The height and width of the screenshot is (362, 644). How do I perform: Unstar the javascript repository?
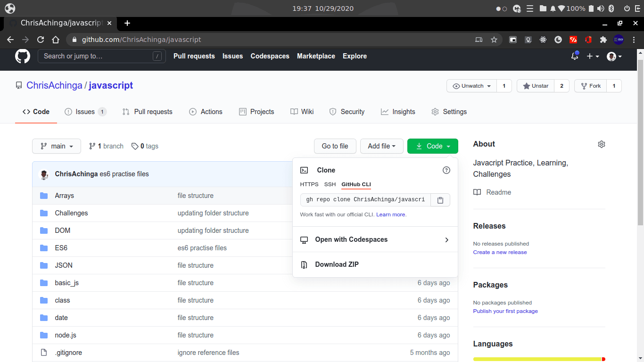tap(536, 86)
